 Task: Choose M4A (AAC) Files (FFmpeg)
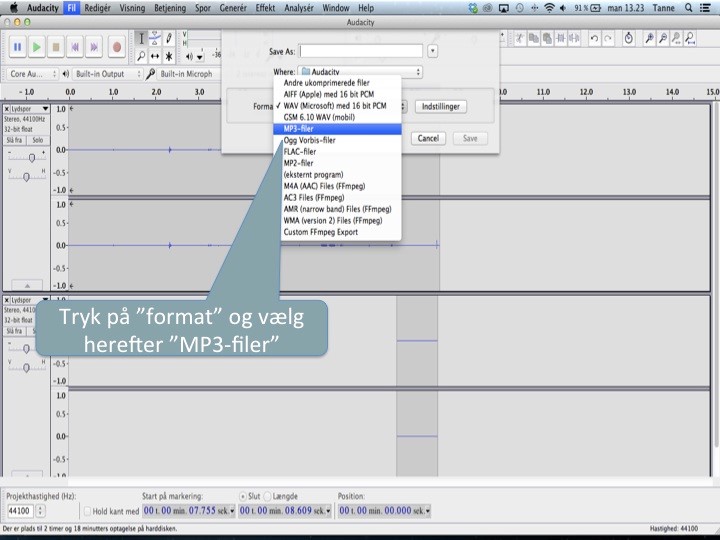(337, 186)
